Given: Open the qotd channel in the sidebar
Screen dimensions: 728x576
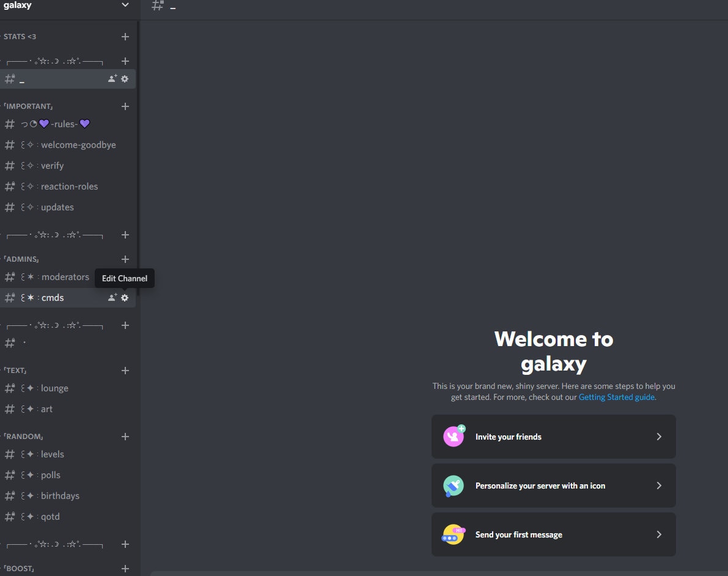Looking at the screenshot, I should click(x=50, y=517).
